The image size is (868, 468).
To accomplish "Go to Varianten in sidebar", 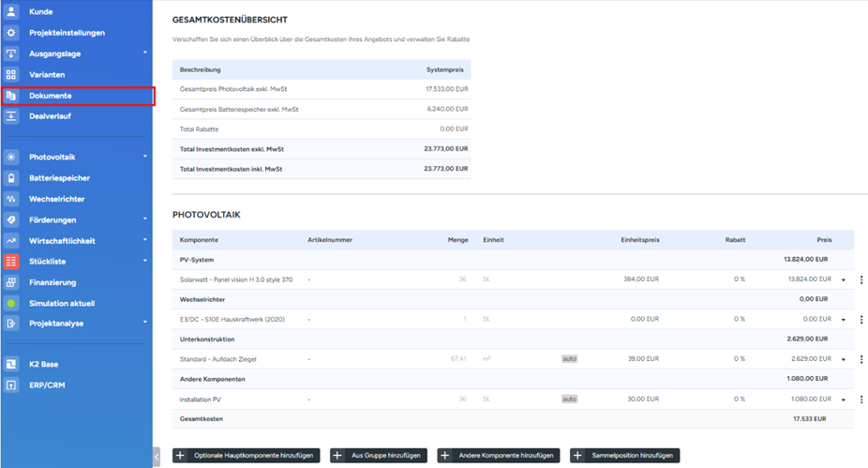I will (x=47, y=74).
